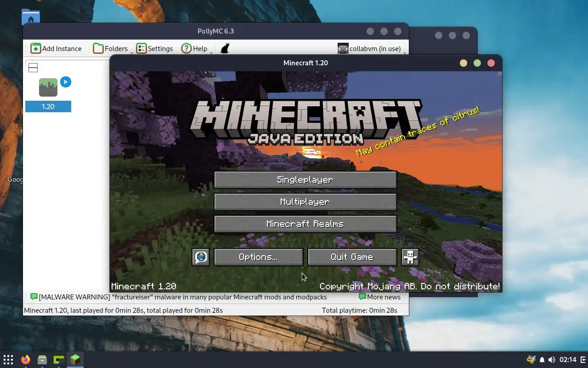Open the volume speaker tray icon
The image size is (588, 368).
pos(552,360)
